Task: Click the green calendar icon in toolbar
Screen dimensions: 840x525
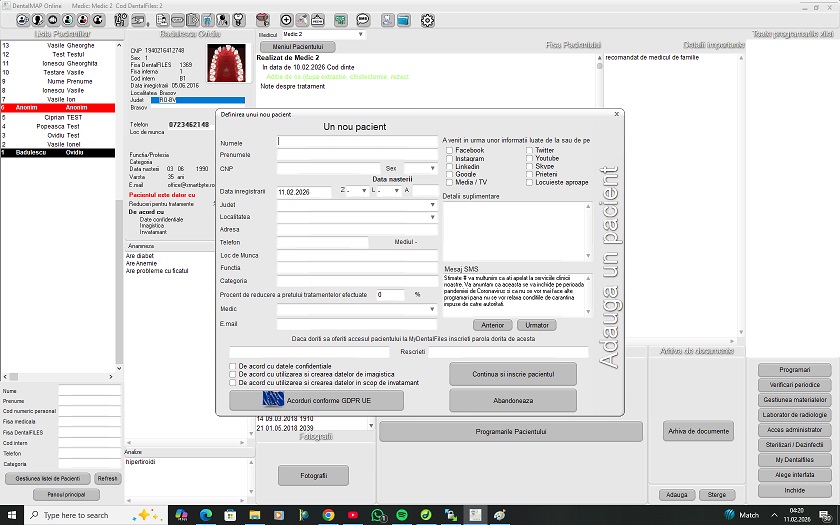Action: click(340, 20)
